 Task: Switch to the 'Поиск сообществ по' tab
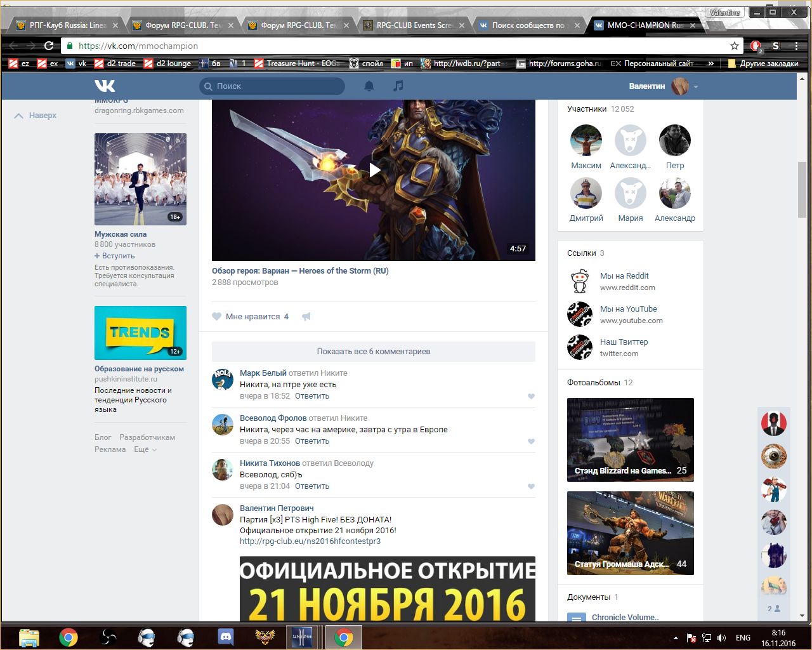click(530, 25)
